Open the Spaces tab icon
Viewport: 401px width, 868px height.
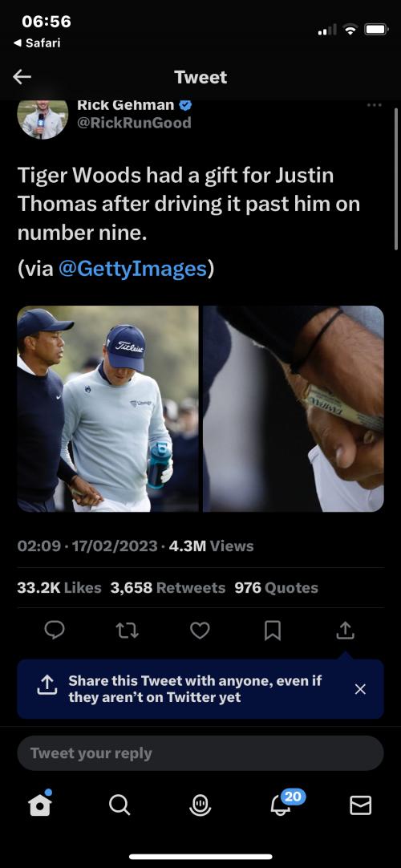pyautogui.click(x=200, y=805)
